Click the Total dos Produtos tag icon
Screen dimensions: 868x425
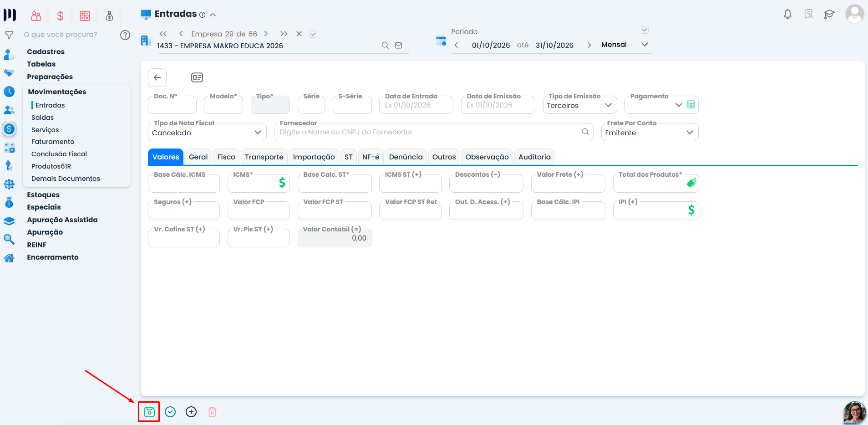click(x=691, y=183)
